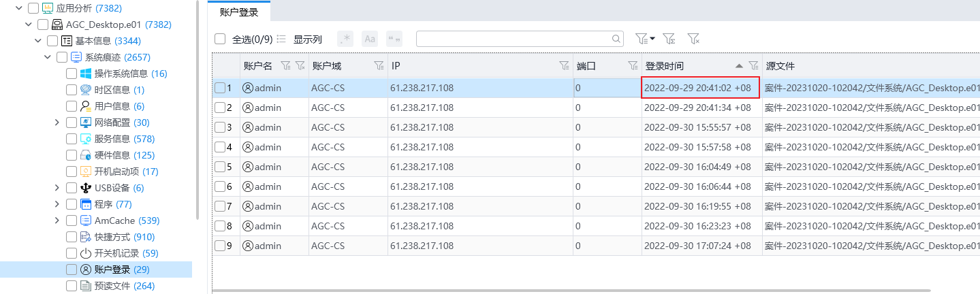The image size is (980, 294).
Task: Toggle case-sensitive Aa search option
Action: [370, 39]
